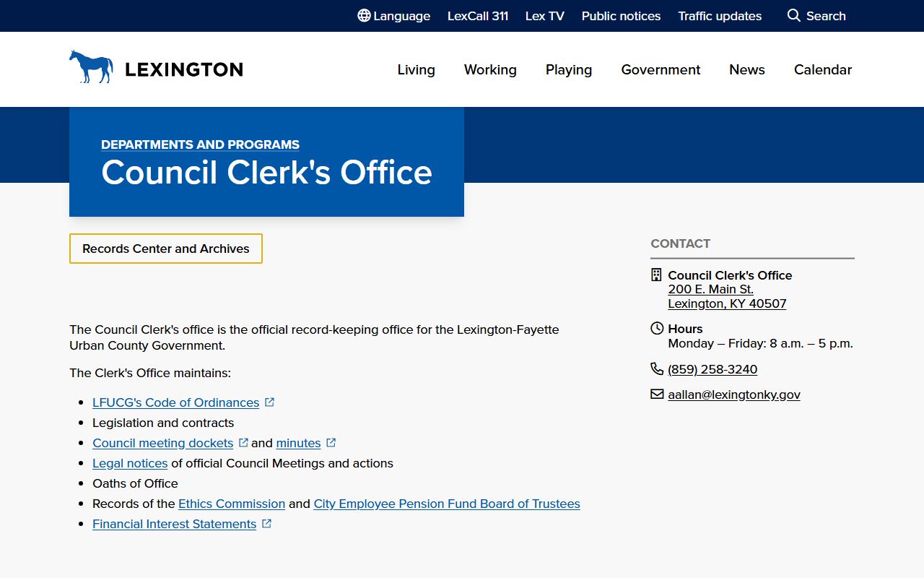This screenshot has width=924, height=578.
Task: Click the LEXINGTON wordmark text
Action: click(184, 69)
